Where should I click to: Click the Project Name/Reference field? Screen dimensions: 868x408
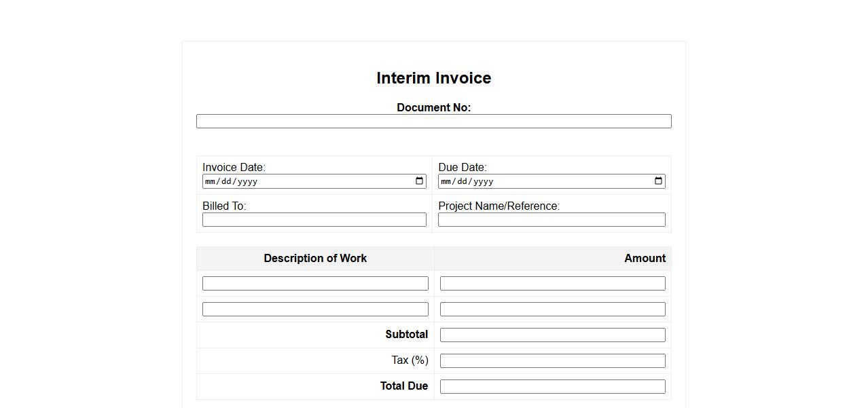pos(551,220)
